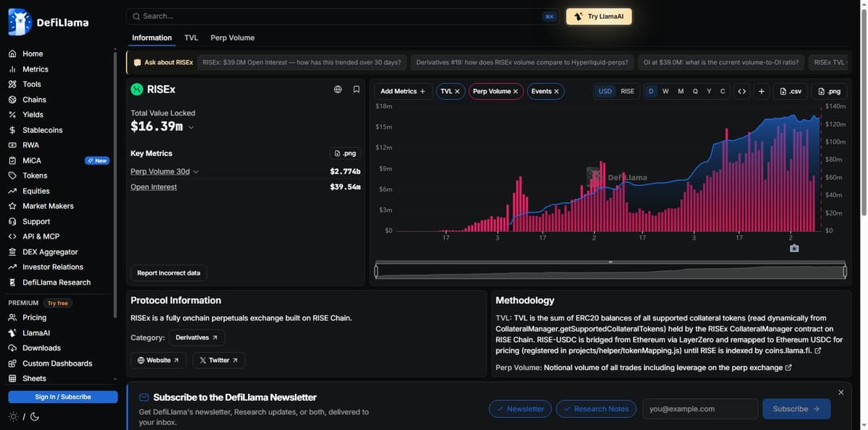Go to Tools in sidebar
This screenshot has height=430, width=868.
click(32, 85)
